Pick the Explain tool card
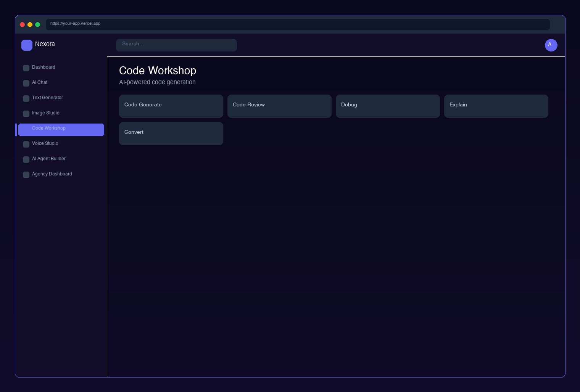The width and height of the screenshot is (580, 392). coord(496,106)
